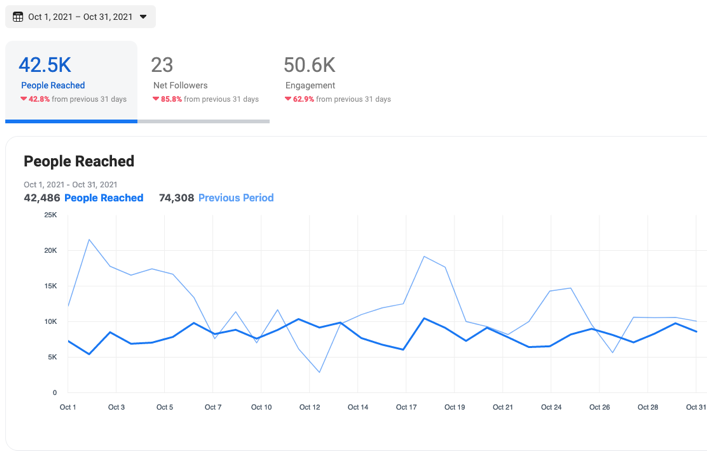Click the 42.8% decrease indicator
This screenshot has height=451, width=707.
click(x=35, y=99)
